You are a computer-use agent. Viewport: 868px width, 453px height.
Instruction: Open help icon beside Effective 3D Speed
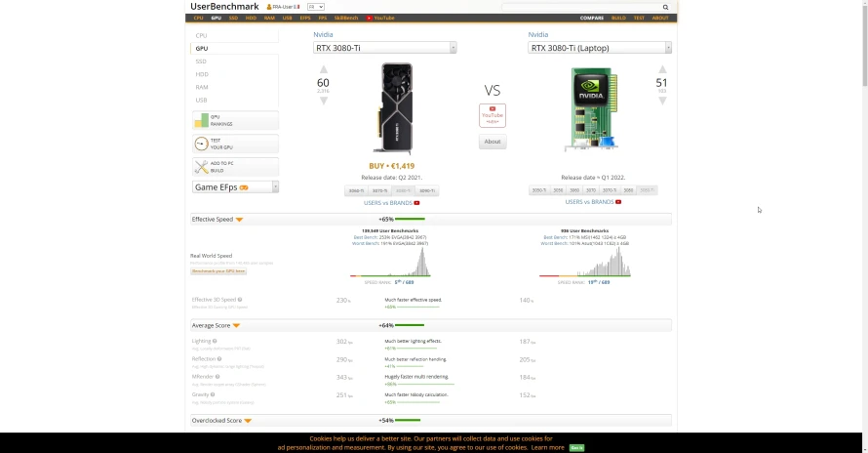click(x=240, y=300)
